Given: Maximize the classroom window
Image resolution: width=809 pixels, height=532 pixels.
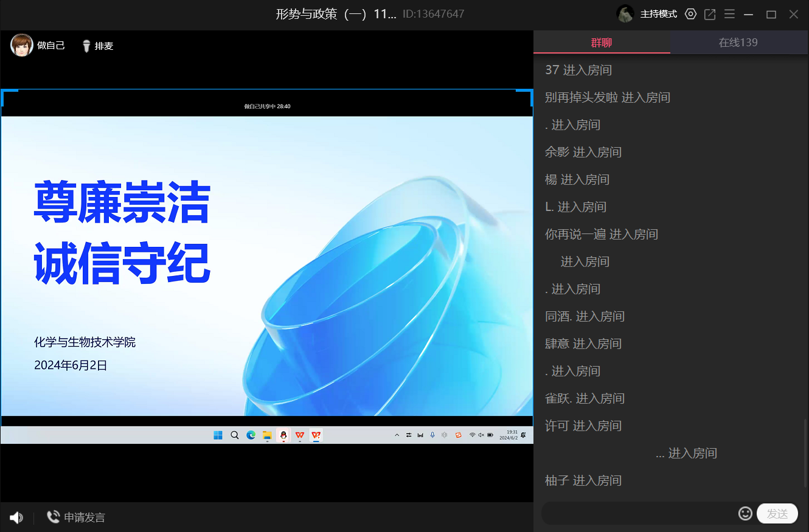Looking at the screenshot, I should [771, 14].
